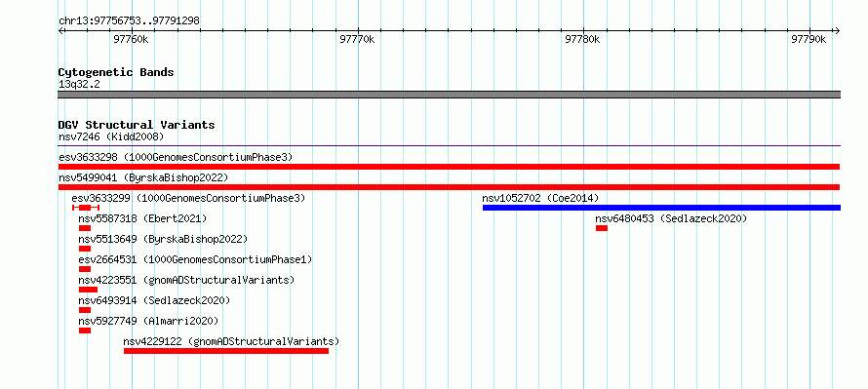868x389 pixels.
Task: Click the nsv4223551 red bar
Action: 88,290
